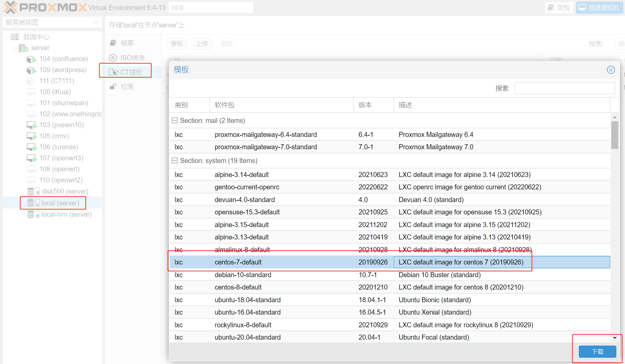625x364 pixels.
Task: Select proxmox-mailgateway-7.0-standard row
Action: (390, 147)
